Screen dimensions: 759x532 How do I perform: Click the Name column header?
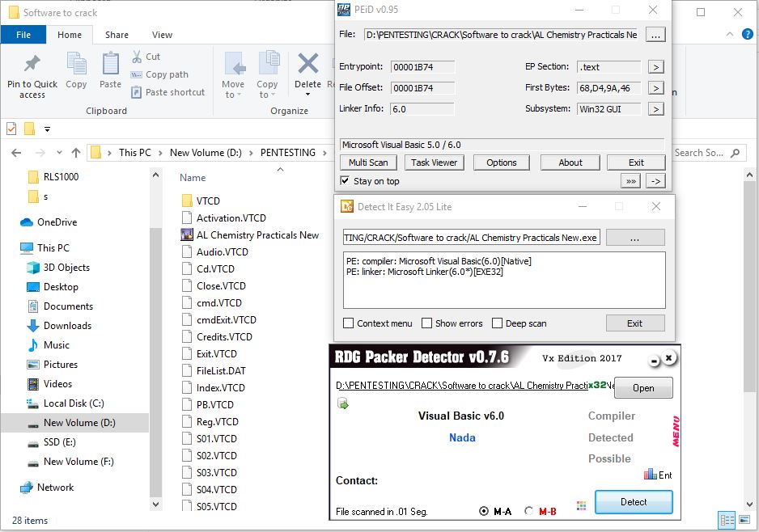click(193, 178)
